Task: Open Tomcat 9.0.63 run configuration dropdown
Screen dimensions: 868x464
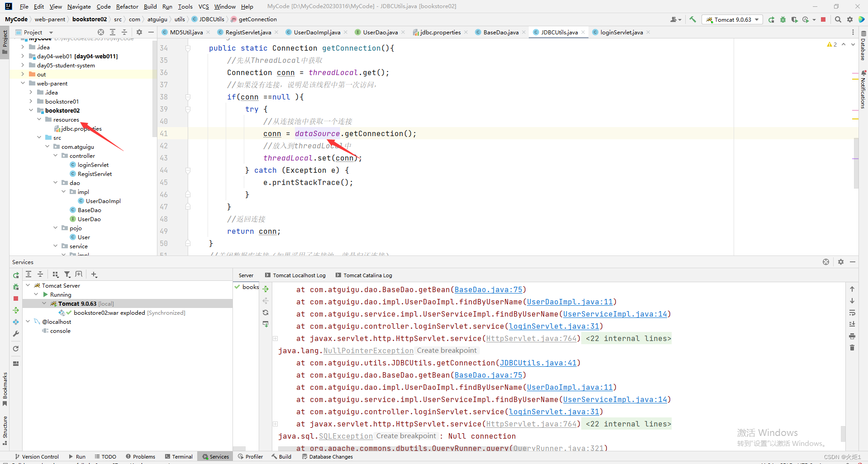Action: click(x=732, y=19)
